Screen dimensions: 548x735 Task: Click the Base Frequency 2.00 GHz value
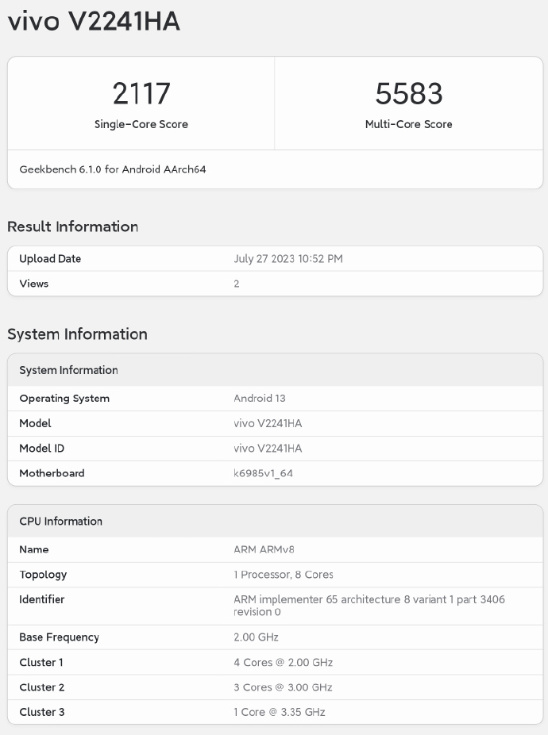pyautogui.click(x=256, y=638)
